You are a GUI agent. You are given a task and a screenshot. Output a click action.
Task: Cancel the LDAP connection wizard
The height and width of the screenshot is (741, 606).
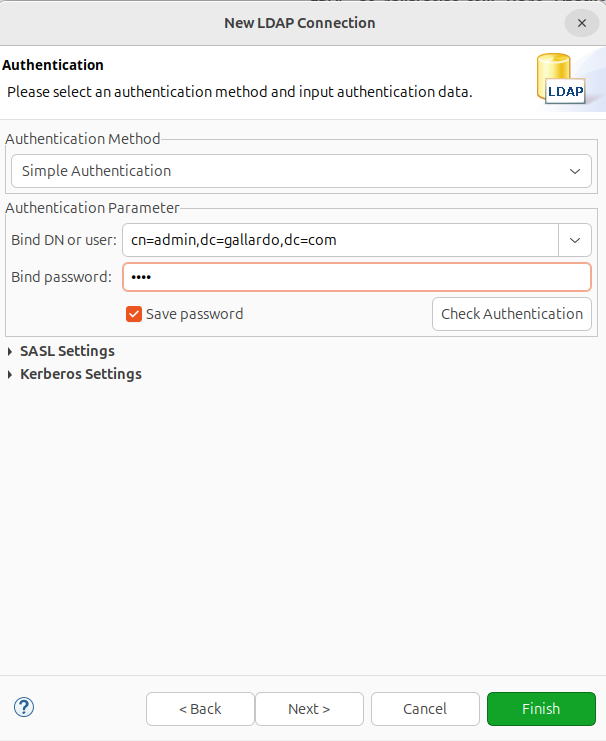click(x=425, y=709)
